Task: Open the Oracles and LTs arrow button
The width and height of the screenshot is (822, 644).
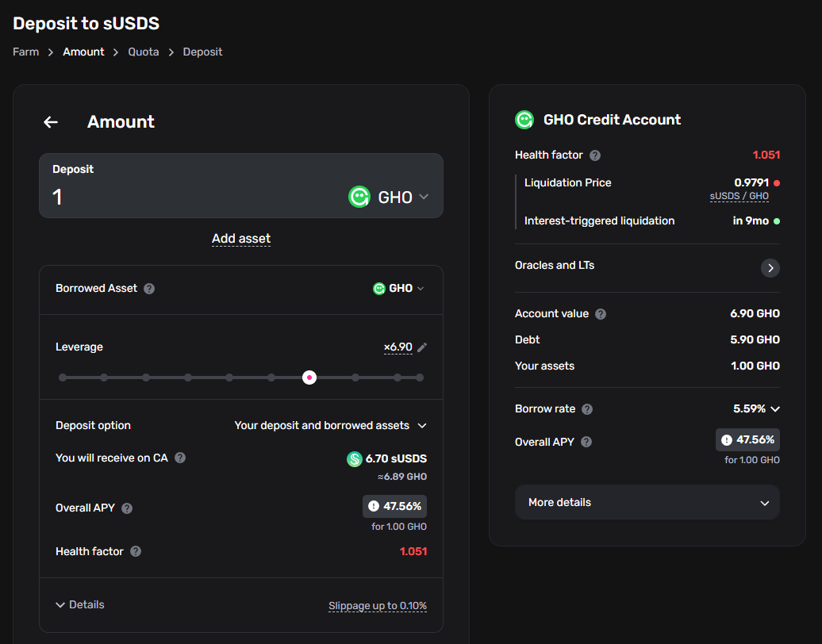Action: pyautogui.click(x=770, y=268)
